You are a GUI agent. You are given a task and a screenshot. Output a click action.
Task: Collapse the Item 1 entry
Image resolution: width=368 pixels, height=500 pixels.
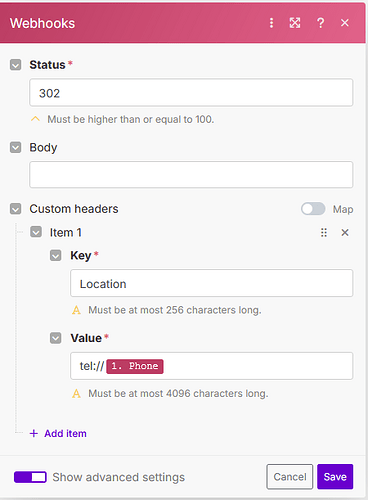(x=36, y=232)
